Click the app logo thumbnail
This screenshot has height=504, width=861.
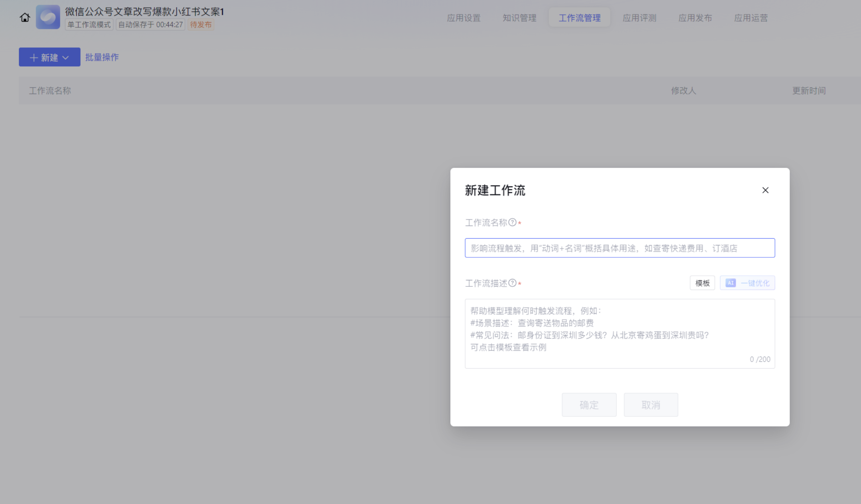tap(48, 17)
